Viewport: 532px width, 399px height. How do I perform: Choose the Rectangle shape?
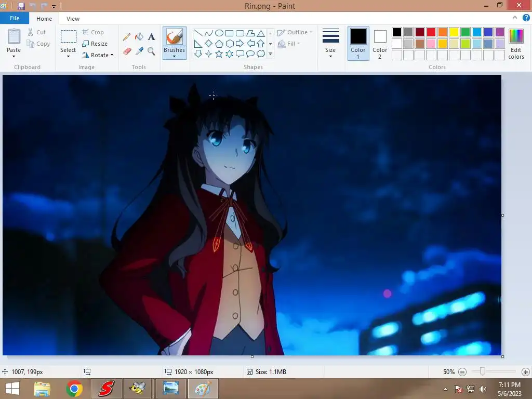230,33
